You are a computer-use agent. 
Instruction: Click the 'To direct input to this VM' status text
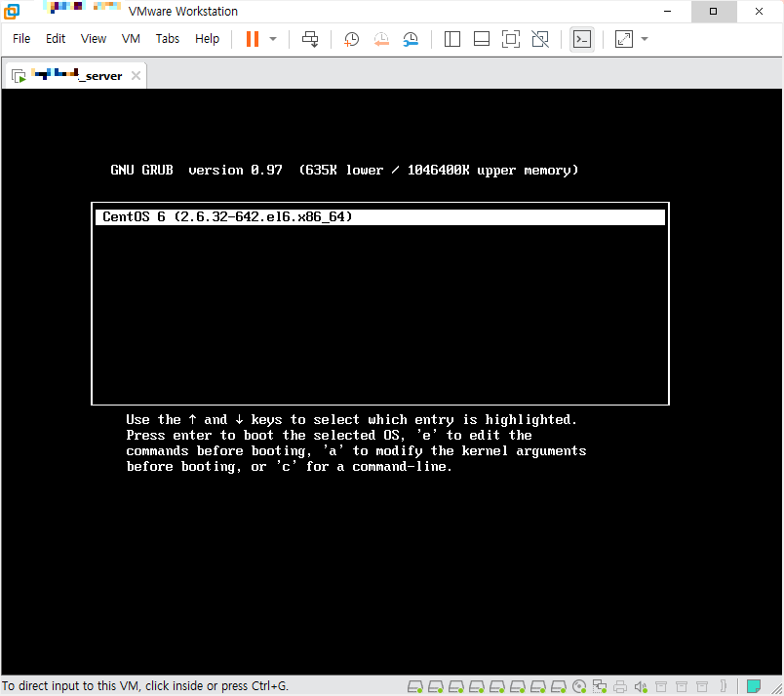pos(145,686)
